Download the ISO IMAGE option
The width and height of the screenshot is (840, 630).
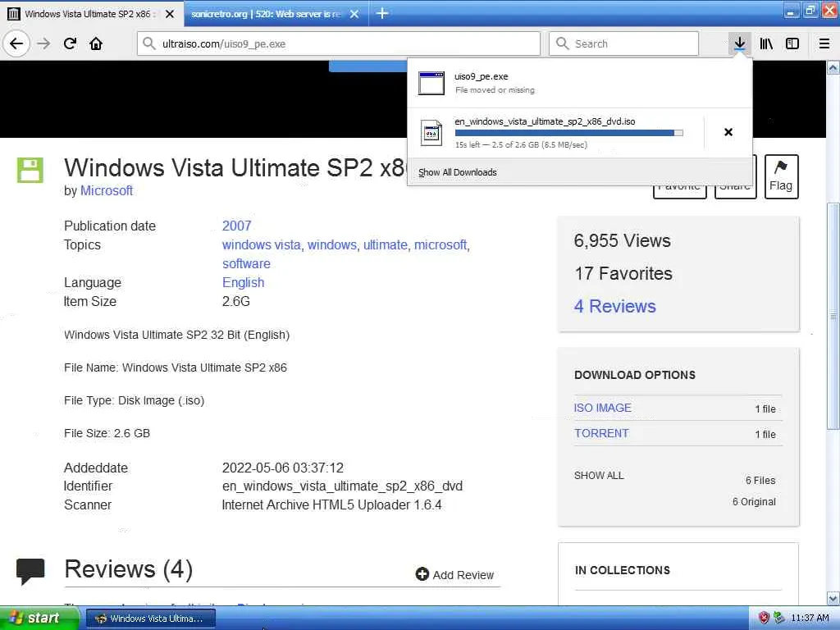(x=603, y=408)
